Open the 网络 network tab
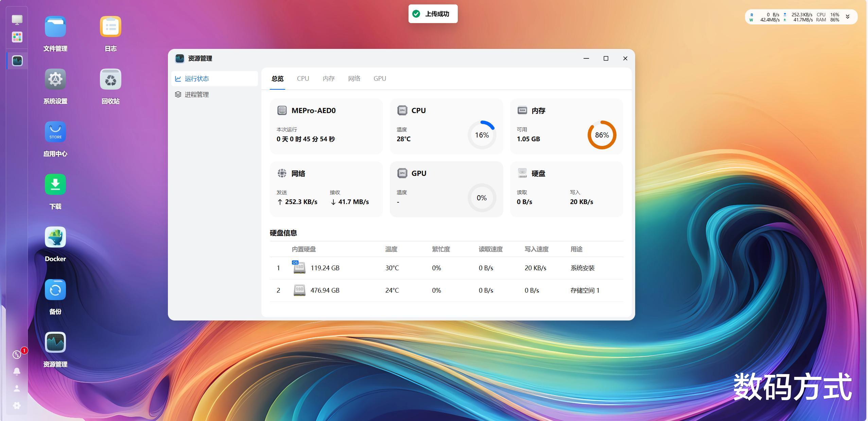Image resolution: width=868 pixels, height=421 pixels. point(354,79)
